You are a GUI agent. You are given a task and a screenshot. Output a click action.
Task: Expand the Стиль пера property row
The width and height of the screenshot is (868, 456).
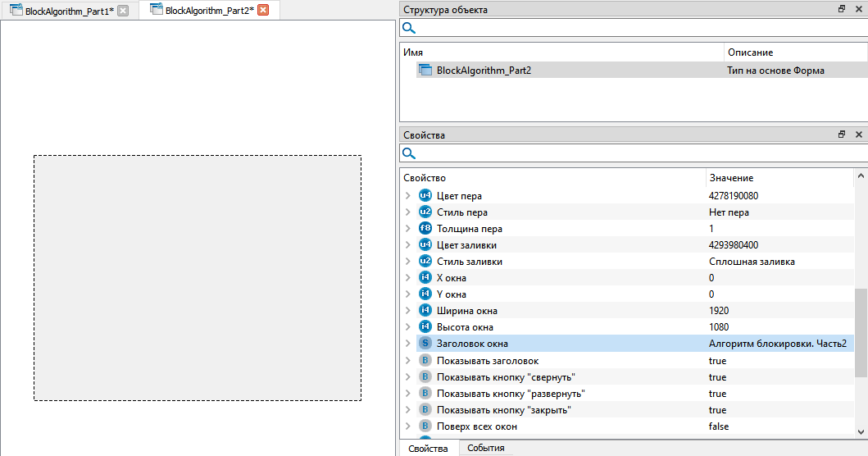(x=407, y=212)
